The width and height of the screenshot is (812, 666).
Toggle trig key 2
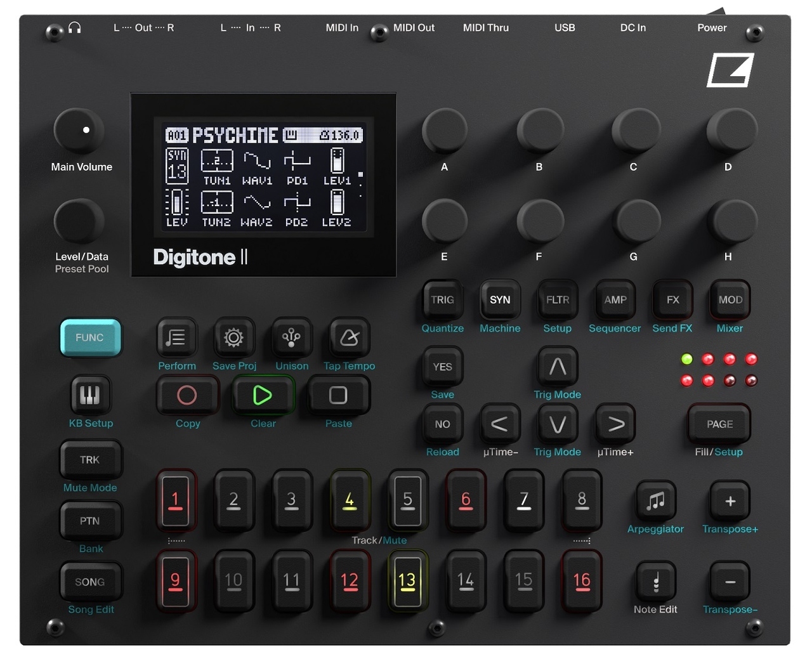click(x=233, y=500)
